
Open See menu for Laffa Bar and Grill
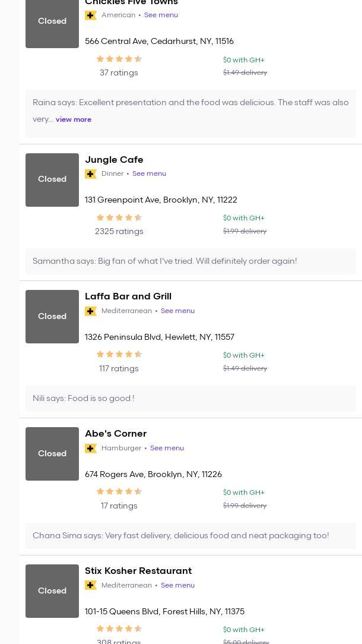coord(177,311)
